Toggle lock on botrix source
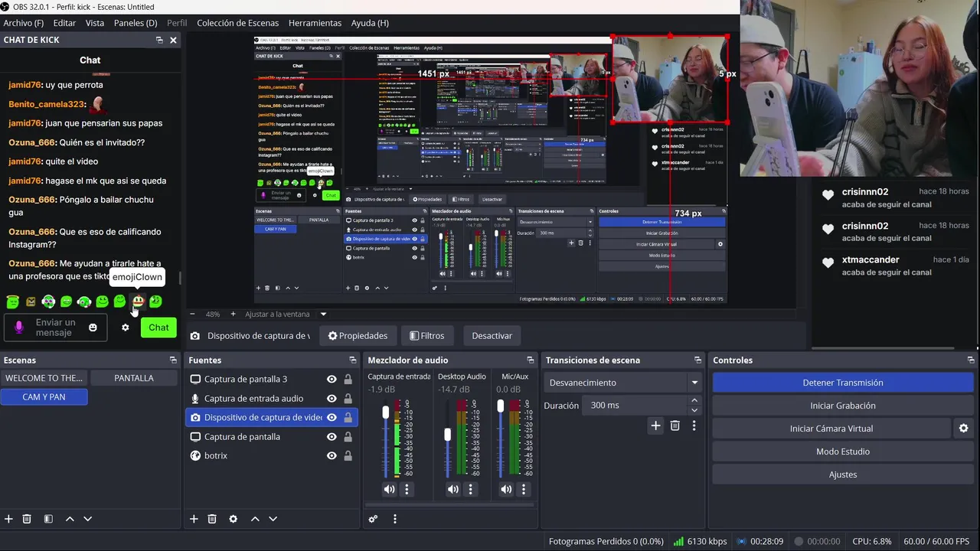This screenshot has height=551, width=980. (348, 455)
